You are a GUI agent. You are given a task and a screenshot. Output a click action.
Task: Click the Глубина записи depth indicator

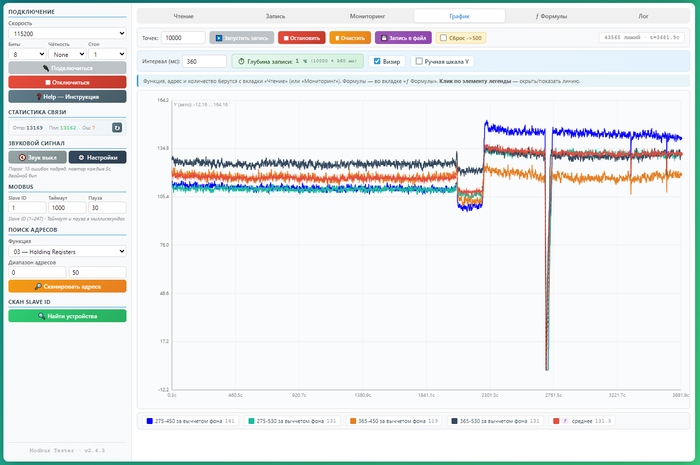[x=297, y=61]
